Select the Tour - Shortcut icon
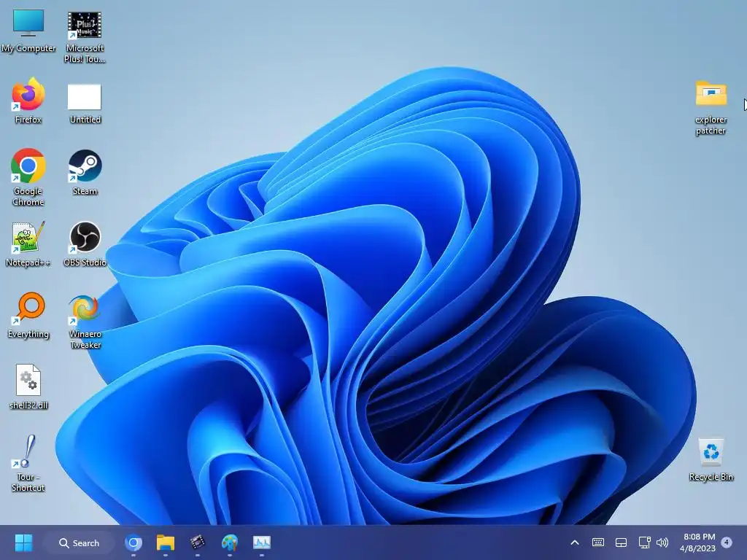Screen dimensions: 747x560 click(x=28, y=463)
